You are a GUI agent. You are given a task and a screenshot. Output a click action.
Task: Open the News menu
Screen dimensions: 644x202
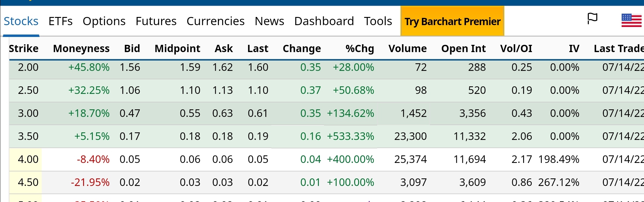[x=269, y=21]
